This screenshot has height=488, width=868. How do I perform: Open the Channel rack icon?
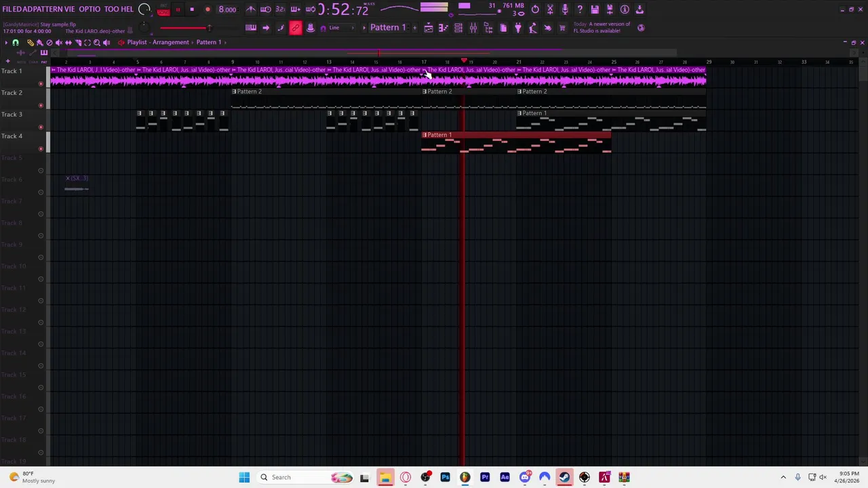pos(458,28)
